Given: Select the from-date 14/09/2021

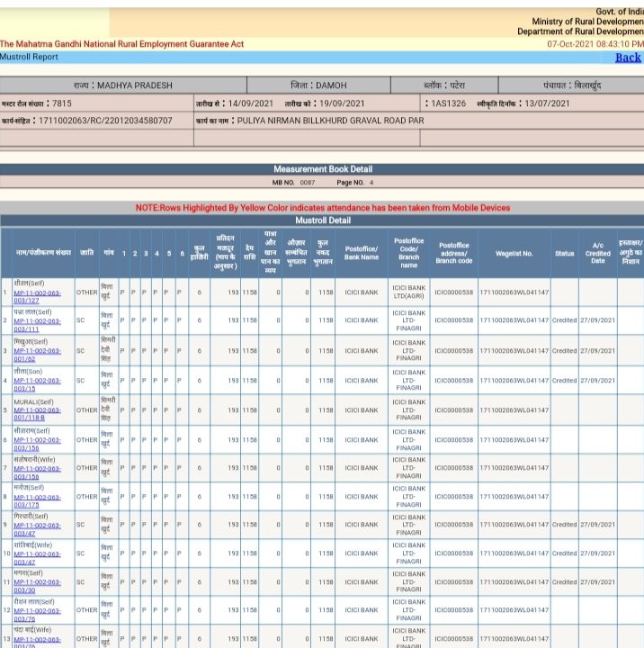Looking at the screenshot, I should [x=250, y=103].
